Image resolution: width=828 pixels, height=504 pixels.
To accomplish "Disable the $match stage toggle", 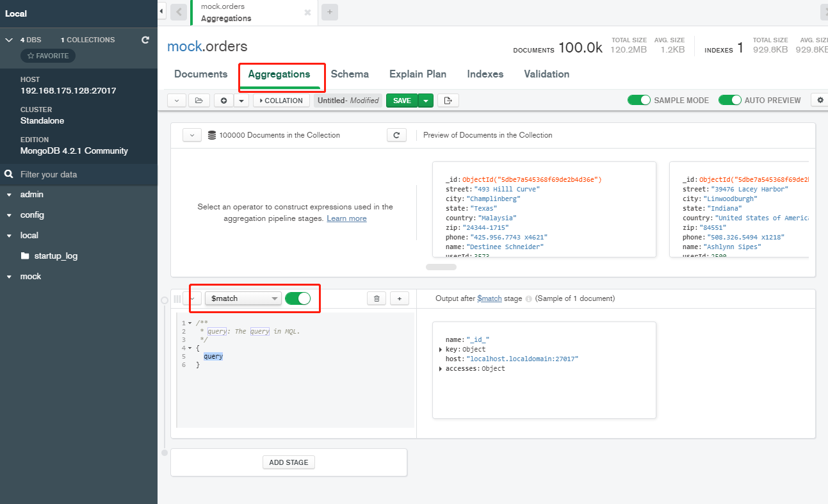I will (298, 298).
